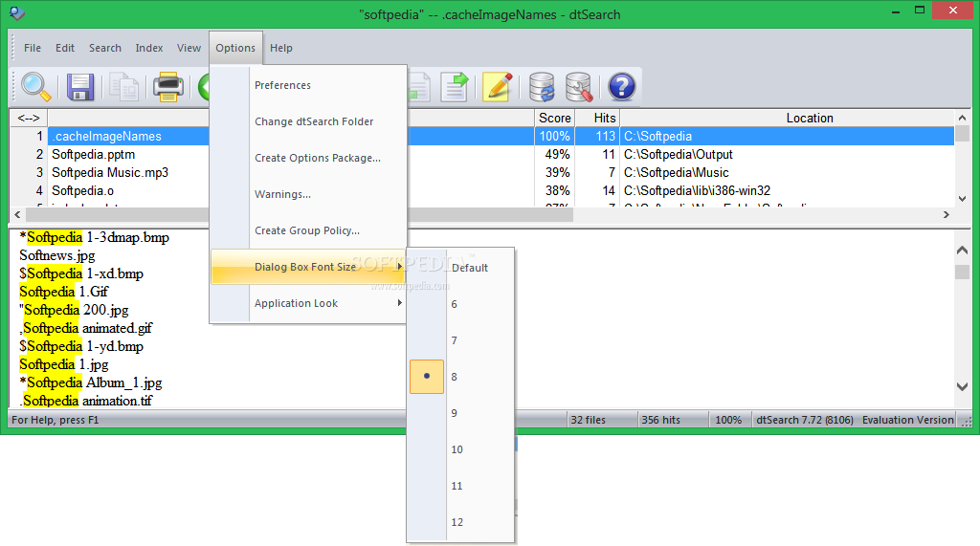Screen dimensions: 980x546
Task: Select font size 9
Action: (460, 412)
